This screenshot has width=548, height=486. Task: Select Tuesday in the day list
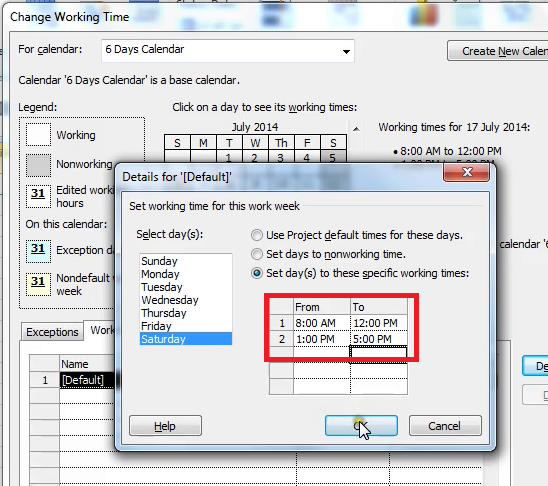pyautogui.click(x=186, y=287)
